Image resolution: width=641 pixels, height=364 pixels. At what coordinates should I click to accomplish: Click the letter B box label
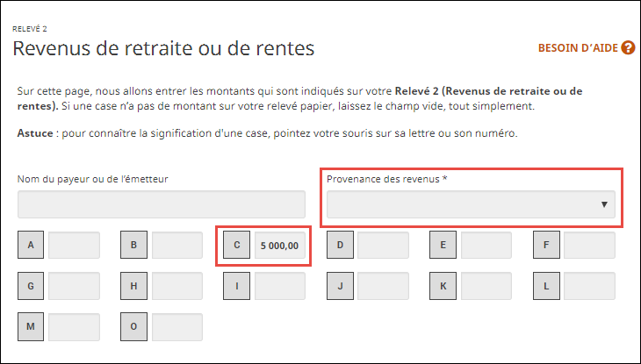(x=133, y=246)
